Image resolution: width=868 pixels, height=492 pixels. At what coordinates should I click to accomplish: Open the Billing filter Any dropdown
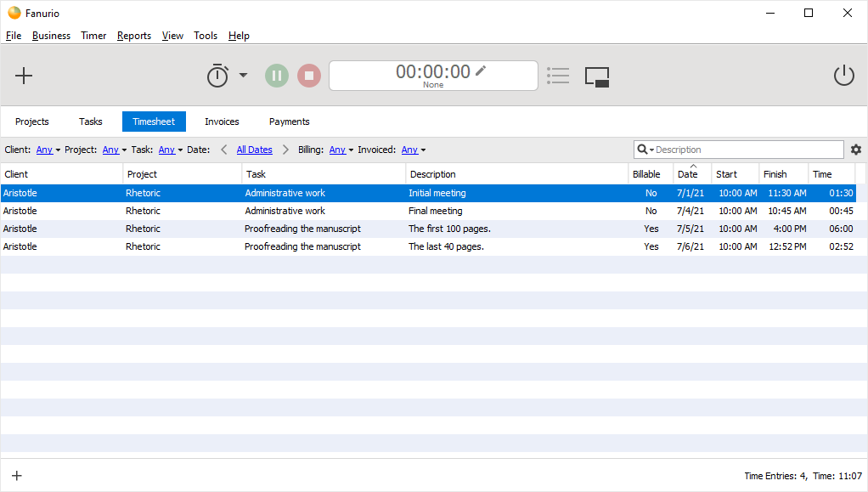[x=341, y=150]
